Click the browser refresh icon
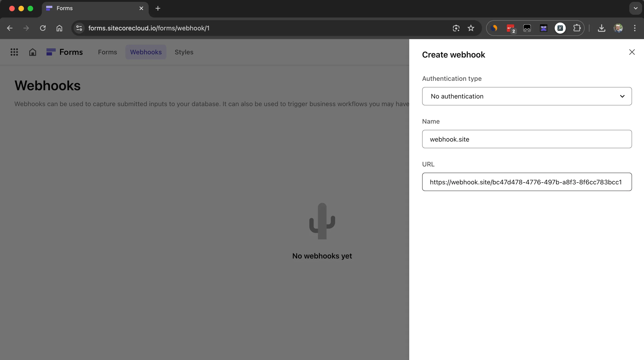The height and width of the screenshot is (360, 644). [43, 28]
